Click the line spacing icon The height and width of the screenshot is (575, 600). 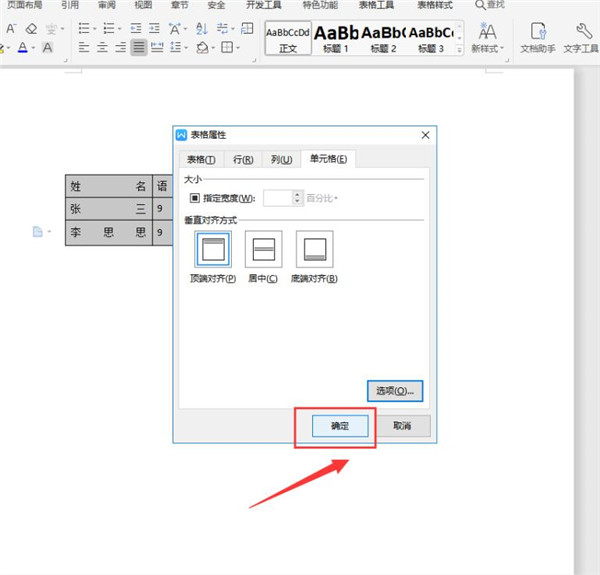tap(176, 47)
